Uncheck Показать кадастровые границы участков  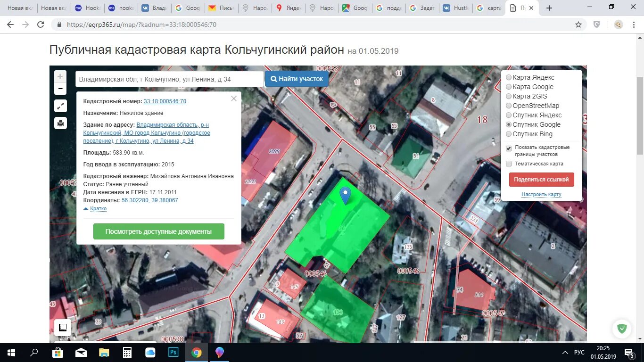coord(508,148)
